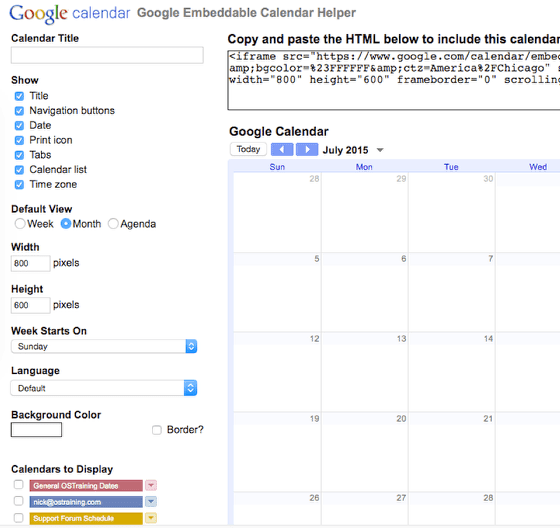Click the Width pixels input field

click(x=30, y=263)
